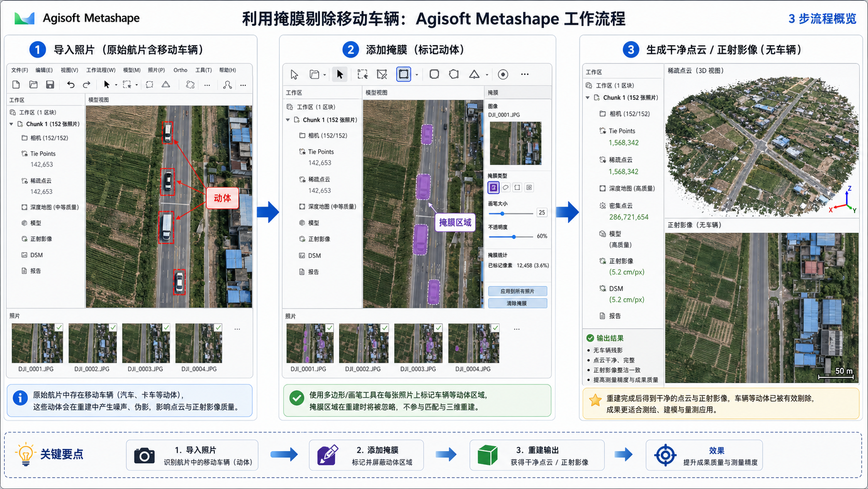Select the dashed rectangle selection tool in step 1

[127, 85]
